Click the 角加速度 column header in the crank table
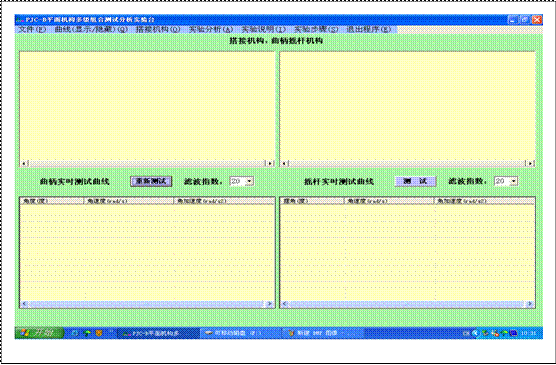Image resolution: width=556 pixels, height=365 pixels. 224,201
